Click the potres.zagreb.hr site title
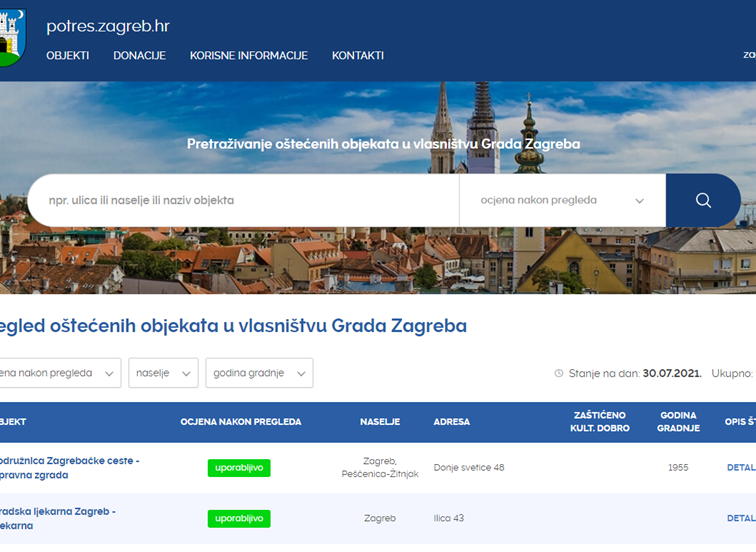 pyautogui.click(x=108, y=26)
